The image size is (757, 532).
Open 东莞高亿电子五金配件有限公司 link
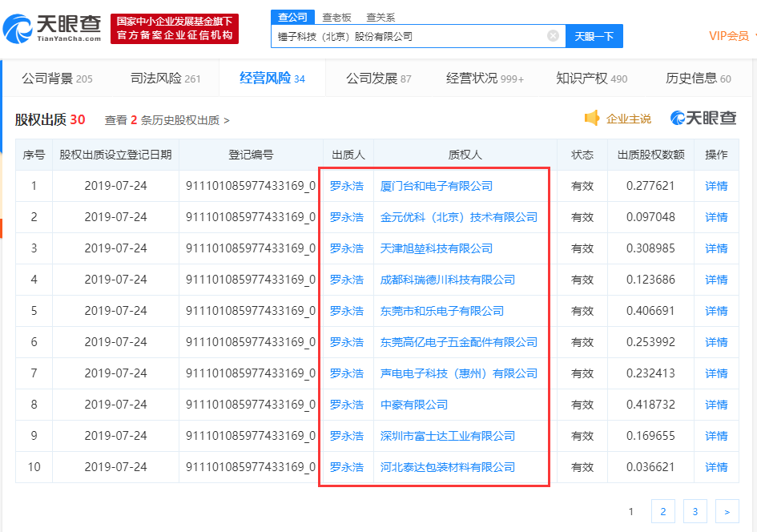point(459,342)
